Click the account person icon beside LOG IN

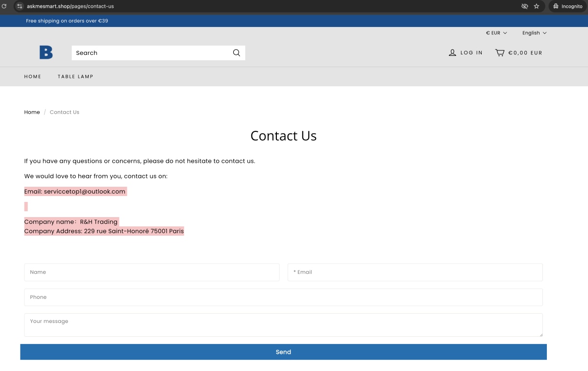pyautogui.click(x=452, y=52)
